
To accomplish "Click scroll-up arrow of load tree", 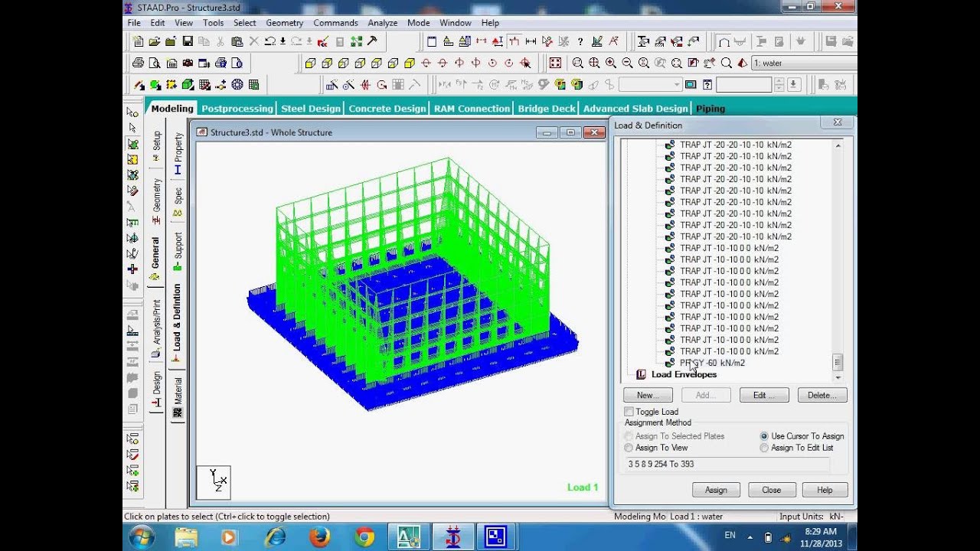I will point(838,145).
